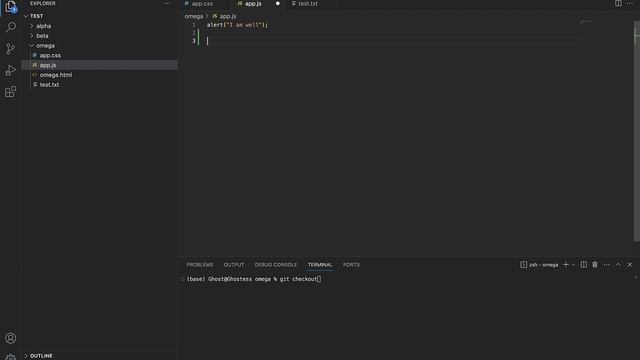This screenshot has width=640, height=360.
Task: Open the Run and Debug view icon
Action: [11, 70]
